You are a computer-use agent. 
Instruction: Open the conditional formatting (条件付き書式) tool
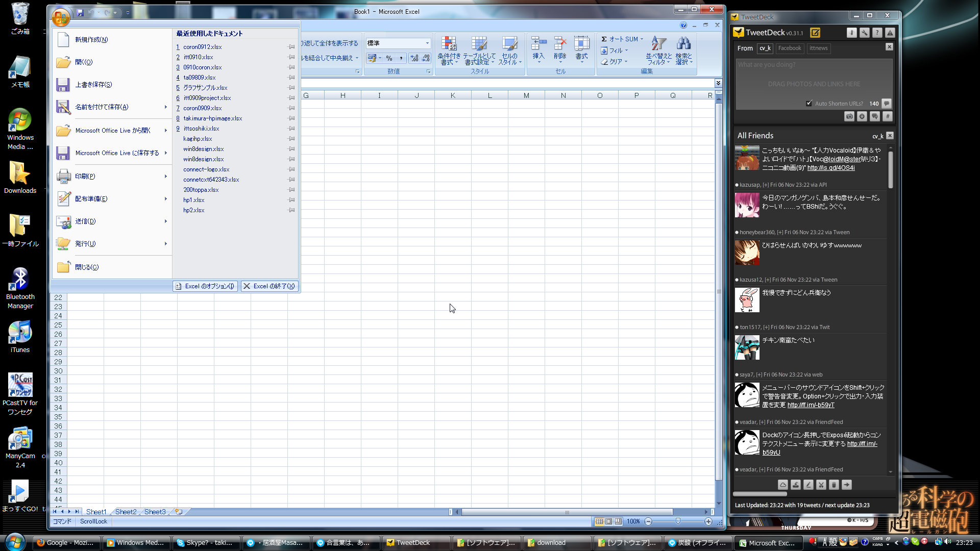pyautogui.click(x=449, y=51)
